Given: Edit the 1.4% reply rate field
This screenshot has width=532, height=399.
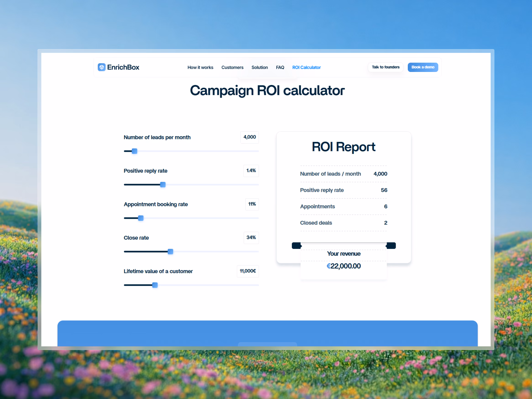Looking at the screenshot, I should (x=251, y=171).
